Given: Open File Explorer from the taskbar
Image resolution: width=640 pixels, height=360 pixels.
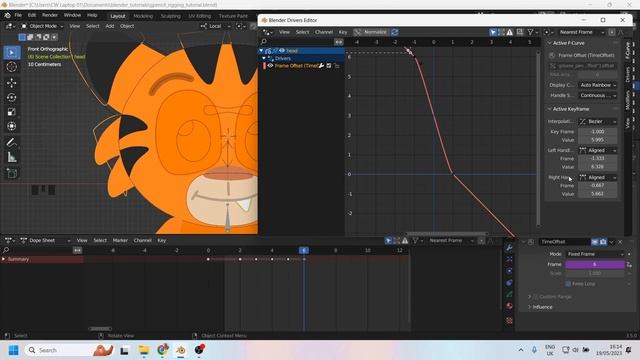Looking at the screenshot, I should point(144,350).
